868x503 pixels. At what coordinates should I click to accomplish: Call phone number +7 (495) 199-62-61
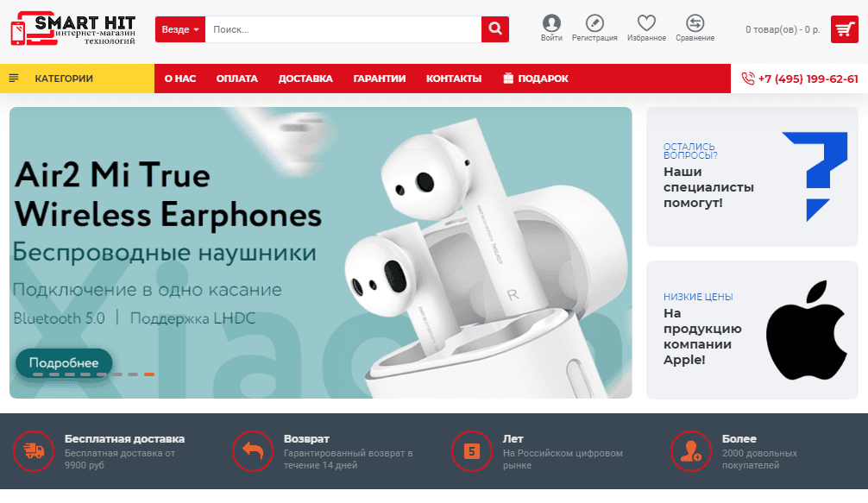[800, 79]
